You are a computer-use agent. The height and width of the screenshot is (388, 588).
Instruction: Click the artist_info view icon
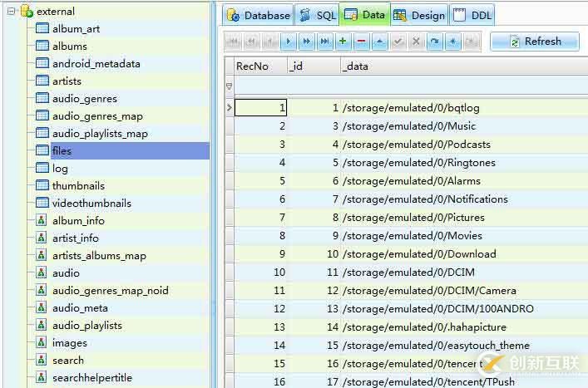[x=42, y=238]
